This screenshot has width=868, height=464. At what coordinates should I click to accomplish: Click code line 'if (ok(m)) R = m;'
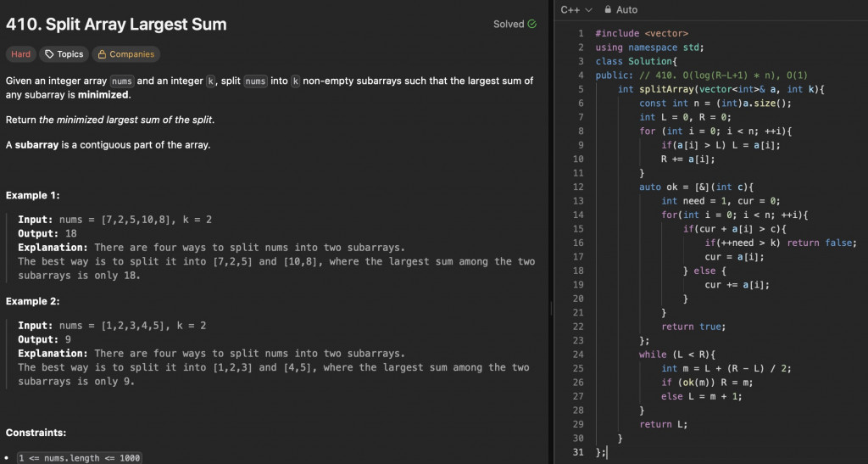[x=707, y=383]
